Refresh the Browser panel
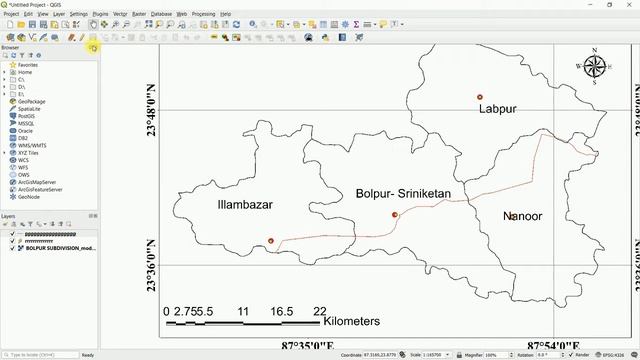 point(13,55)
